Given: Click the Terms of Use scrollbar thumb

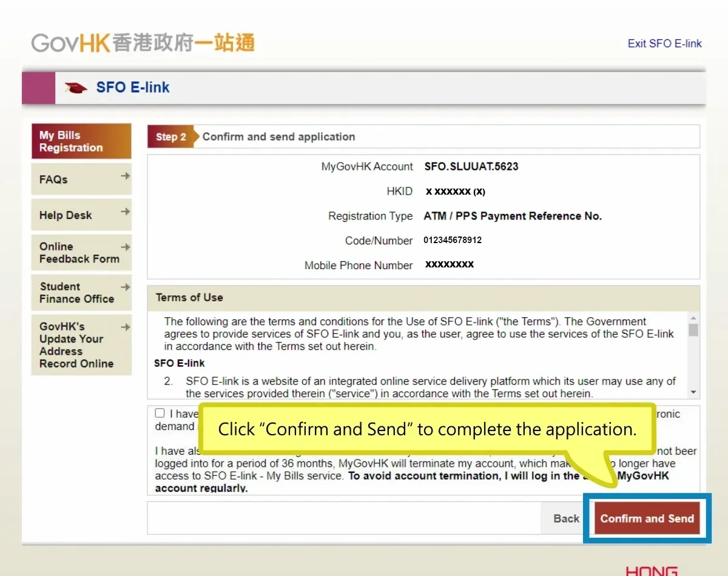Looking at the screenshot, I should pos(693,330).
